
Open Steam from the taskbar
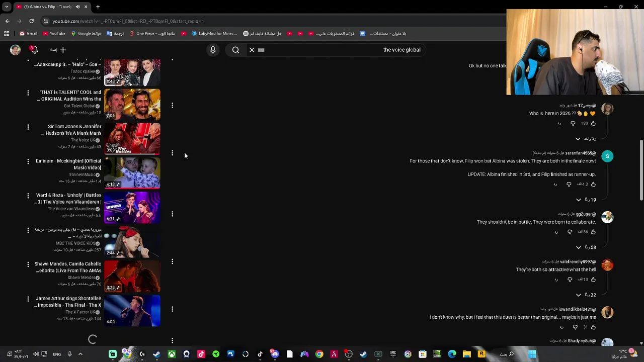(156, 354)
